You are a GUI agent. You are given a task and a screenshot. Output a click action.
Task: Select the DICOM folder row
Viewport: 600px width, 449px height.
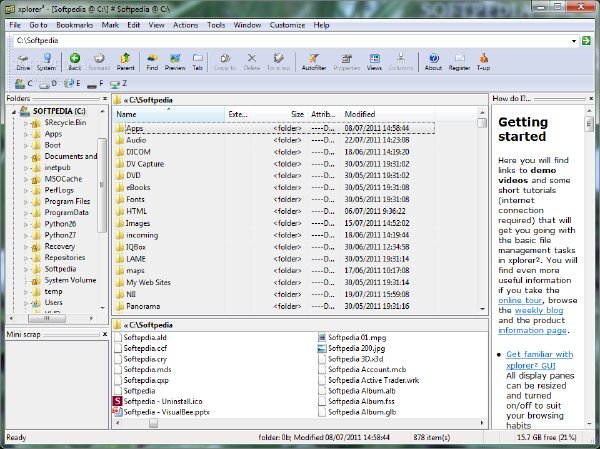click(274, 152)
